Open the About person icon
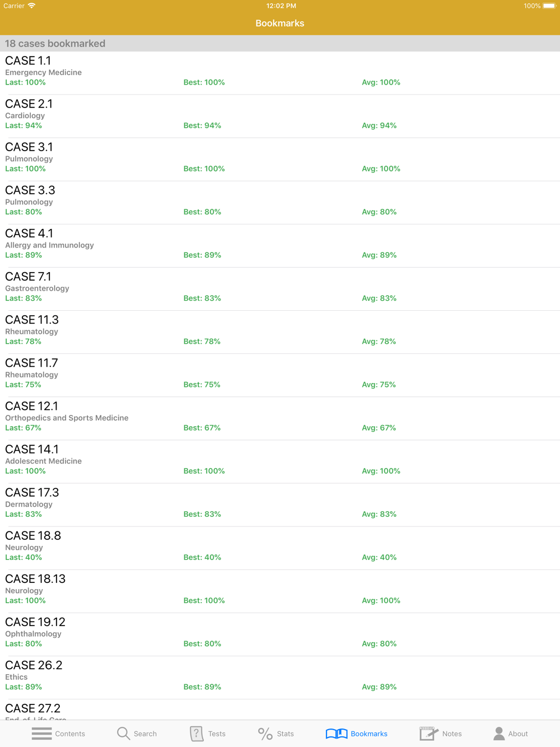This screenshot has height=747, width=560. click(x=499, y=734)
